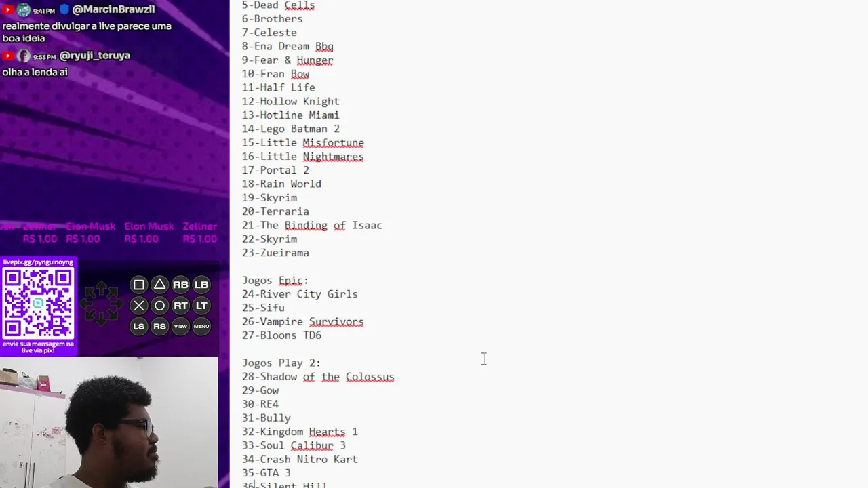Click the avatar next to @ryuji_teruya
Viewport: 868px width, 488px height.
coord(24,56)
